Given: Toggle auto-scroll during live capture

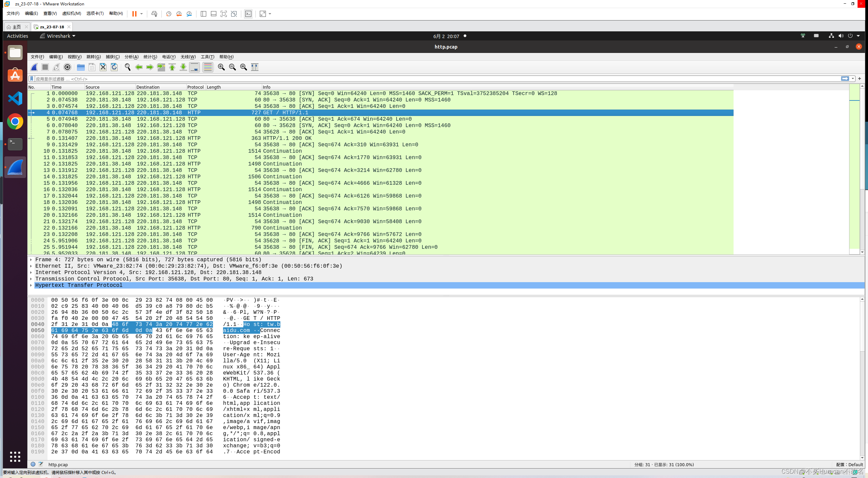Looking at the screenshot, I should 194,67.
